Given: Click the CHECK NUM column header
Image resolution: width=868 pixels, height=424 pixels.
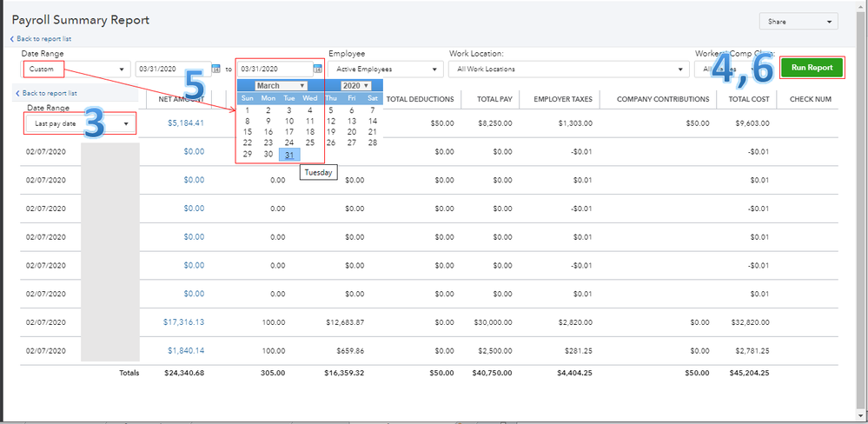Looking at the screenshot, I should 811,99.
